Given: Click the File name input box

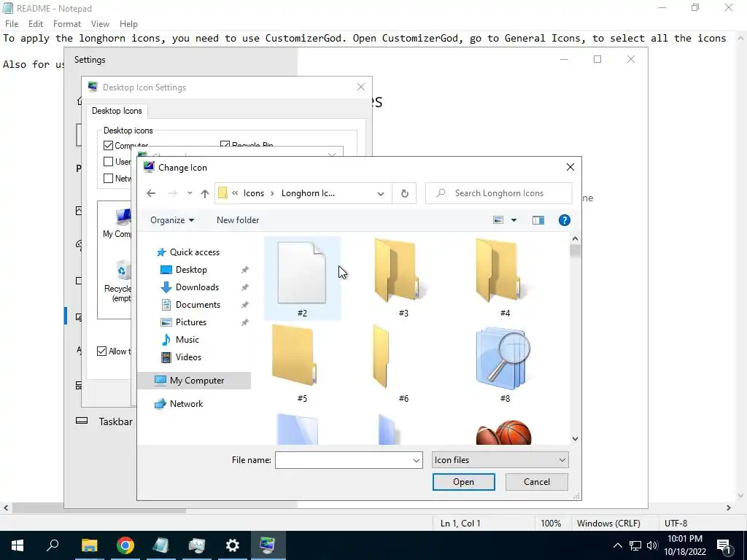Looking at the screenshot, I should point(343,460).
